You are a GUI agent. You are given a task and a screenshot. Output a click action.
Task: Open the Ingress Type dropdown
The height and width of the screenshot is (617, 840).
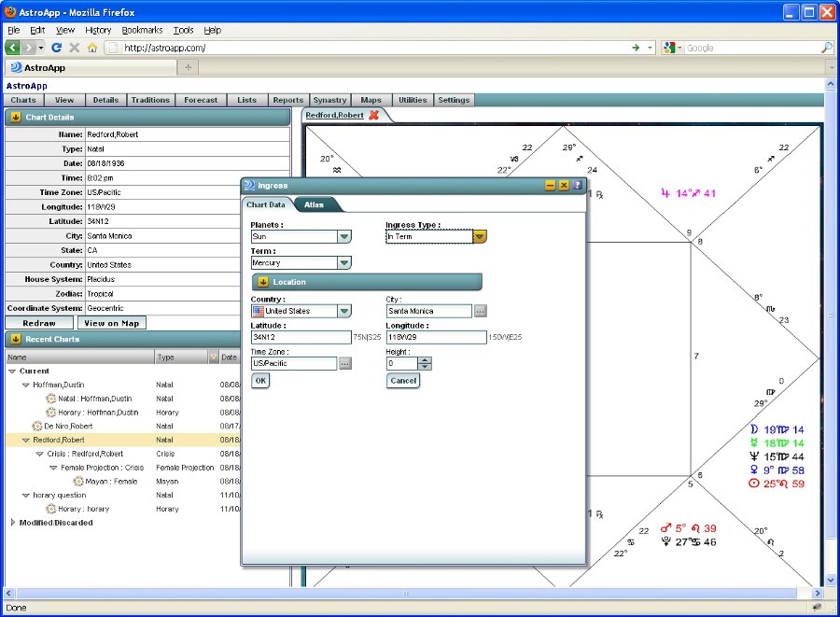pos(480,237)
